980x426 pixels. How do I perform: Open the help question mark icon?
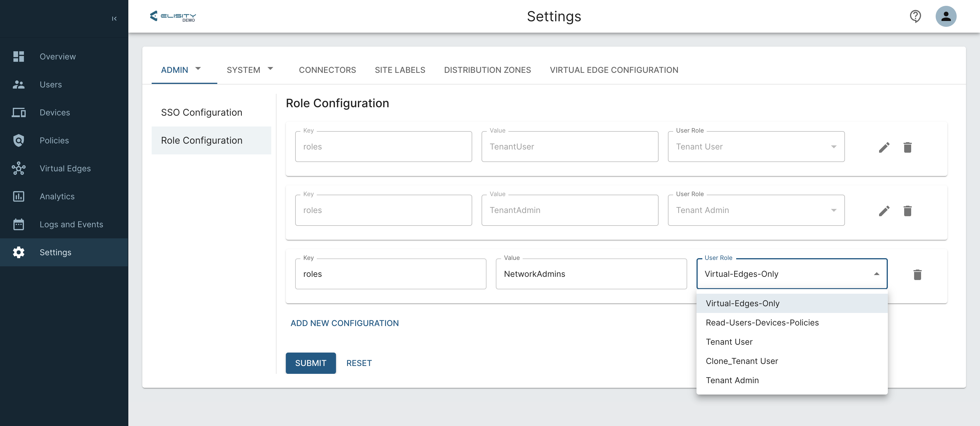(915, 16)
